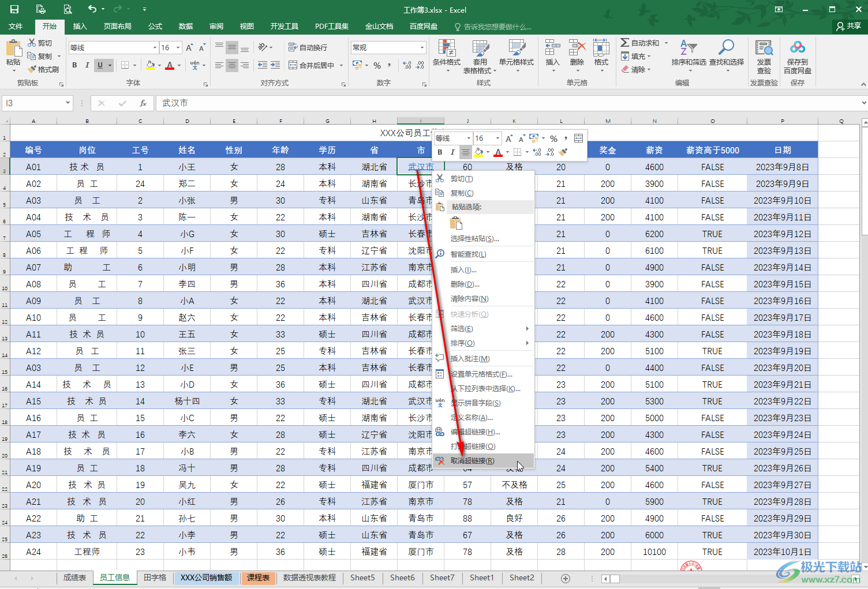The width and height of the screenshot is (868, 589).
Task: Switch to the 插入 (Insert) ribbon tab
Action: coord(80,27)
